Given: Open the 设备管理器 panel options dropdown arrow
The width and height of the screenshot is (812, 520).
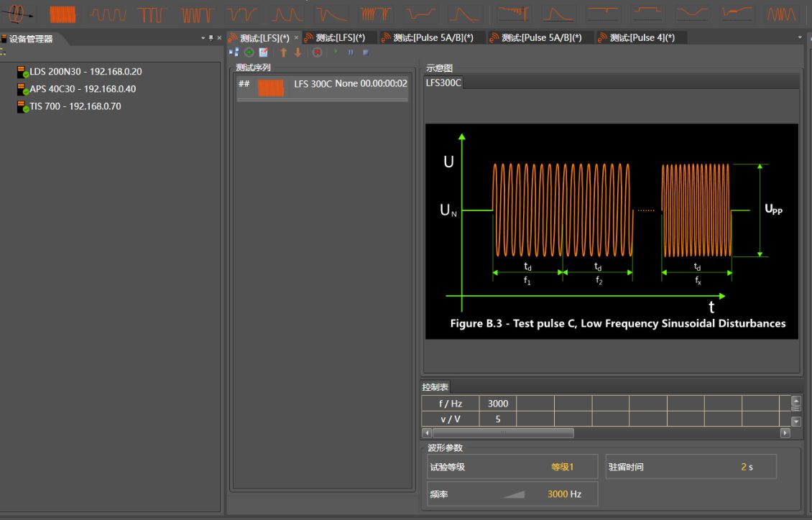Looking at the screenshot, I should 203,38.
